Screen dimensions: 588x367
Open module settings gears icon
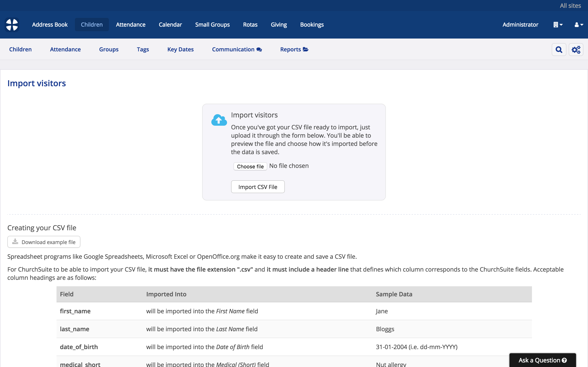click(x=576, y=50)
